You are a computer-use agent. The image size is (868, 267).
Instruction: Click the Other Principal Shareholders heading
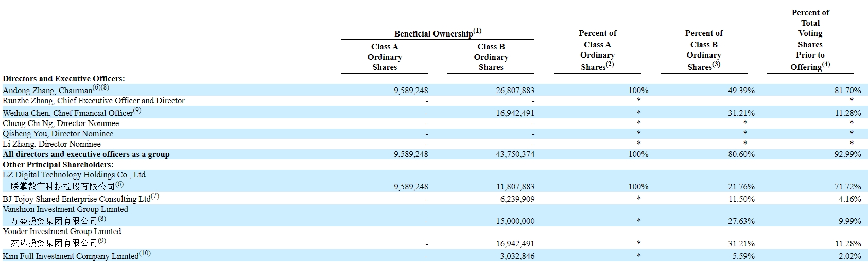pos(58,165)
